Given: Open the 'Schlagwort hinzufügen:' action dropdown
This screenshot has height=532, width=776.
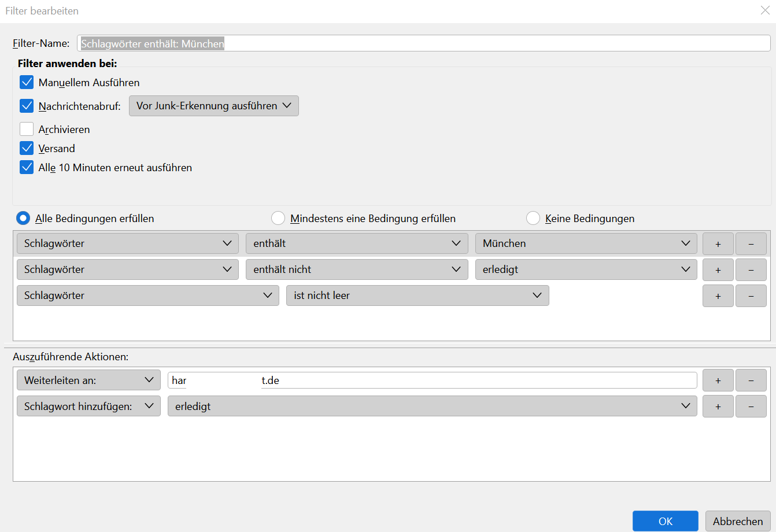Looking at the screenshot, I should 88,407.
